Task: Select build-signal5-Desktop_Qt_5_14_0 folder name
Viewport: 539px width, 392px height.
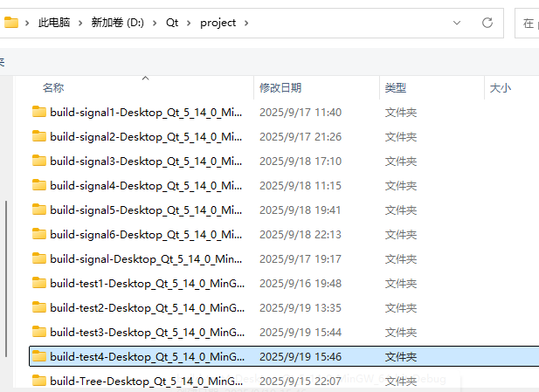Action: (146, 210)
